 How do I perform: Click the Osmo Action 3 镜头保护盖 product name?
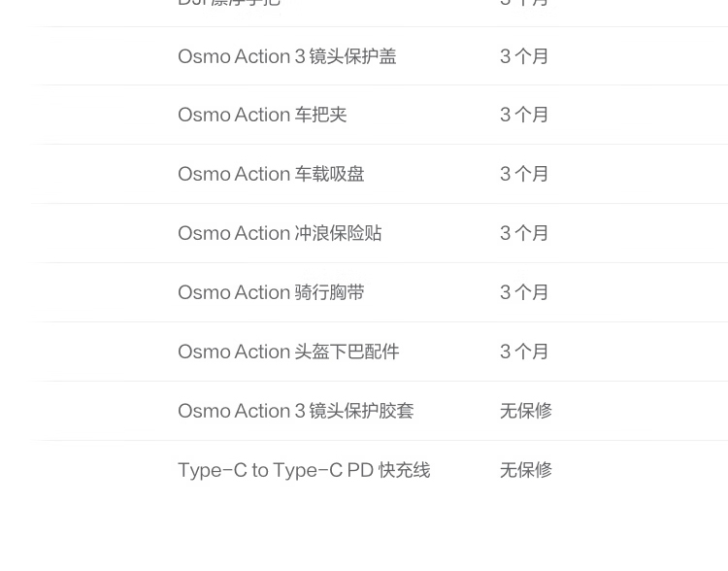(x=286, y=56)
